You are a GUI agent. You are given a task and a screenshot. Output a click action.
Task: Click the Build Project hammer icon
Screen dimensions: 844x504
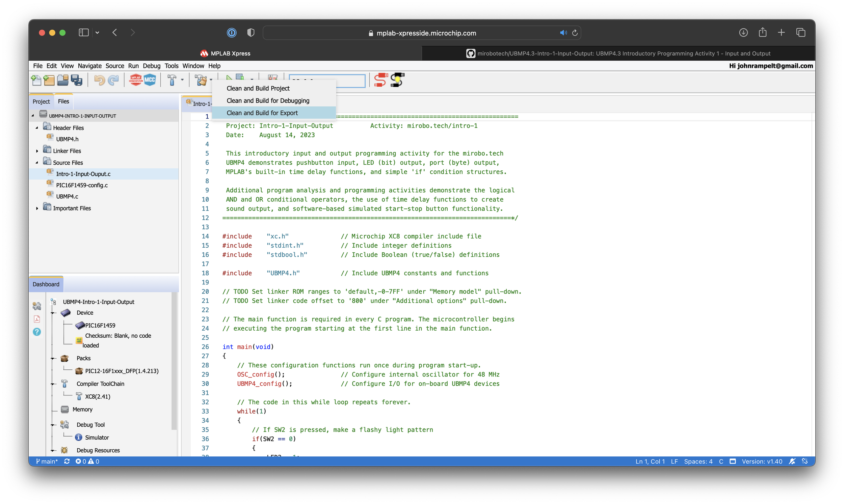(172, 80)
